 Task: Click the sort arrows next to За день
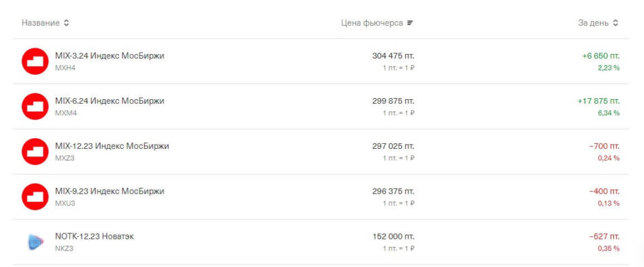point(616,23)
